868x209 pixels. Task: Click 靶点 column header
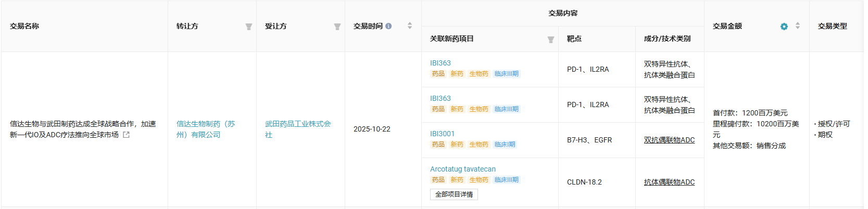(x=574, y=38)
